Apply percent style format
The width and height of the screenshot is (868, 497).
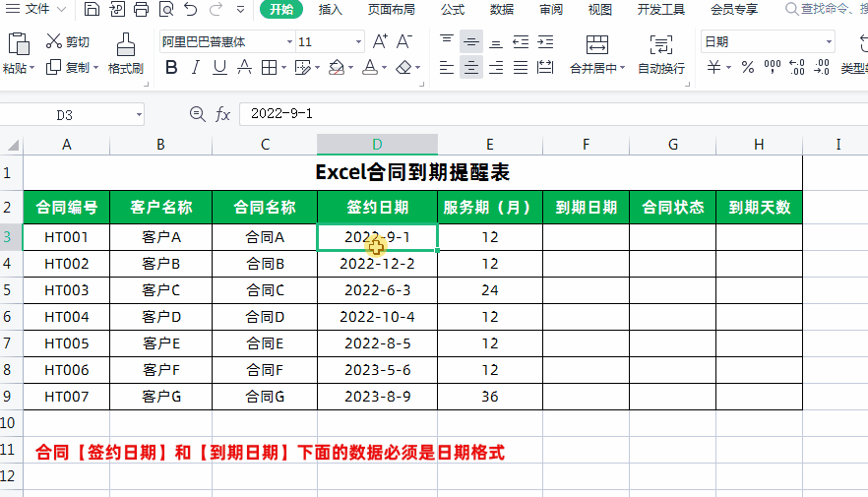tap(748, 68)
